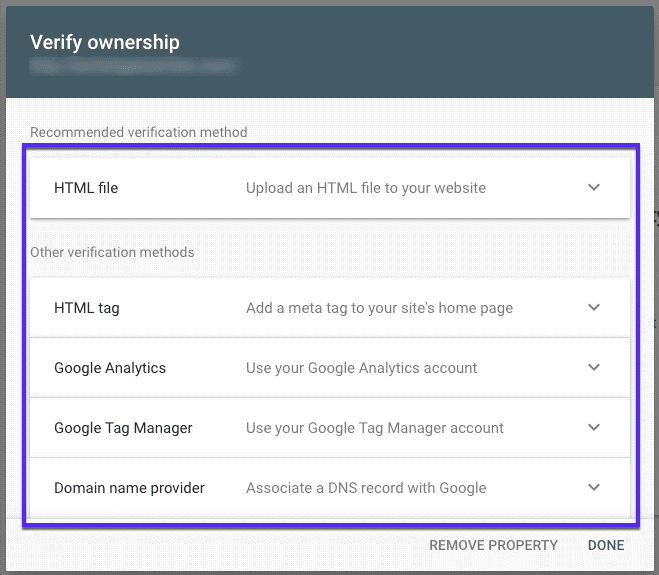Click the blurred property URL in header

point(133,67)
